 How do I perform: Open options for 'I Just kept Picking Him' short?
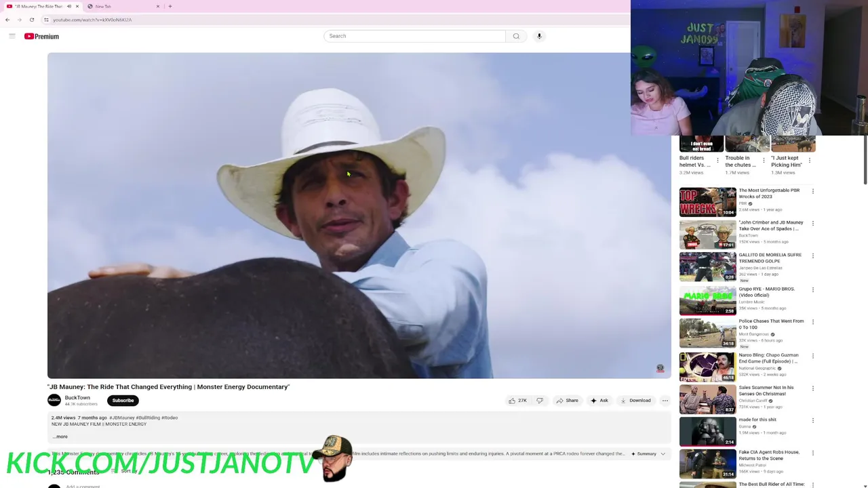click(x=809, y=161)
